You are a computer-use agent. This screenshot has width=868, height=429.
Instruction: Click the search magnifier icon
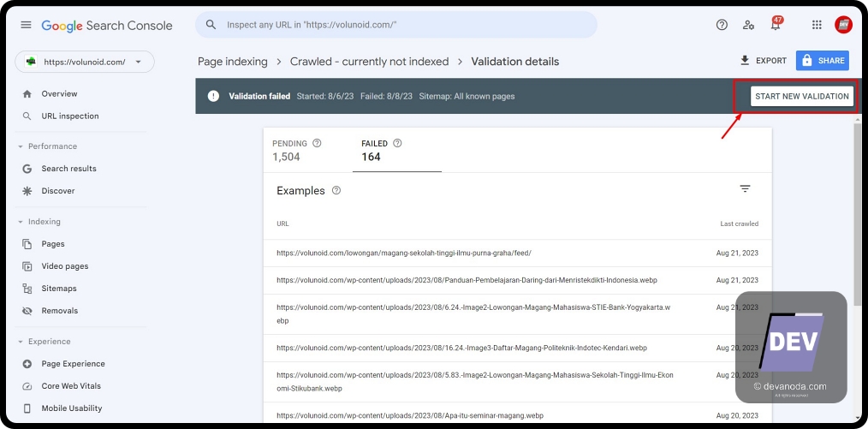pos(211,25)
